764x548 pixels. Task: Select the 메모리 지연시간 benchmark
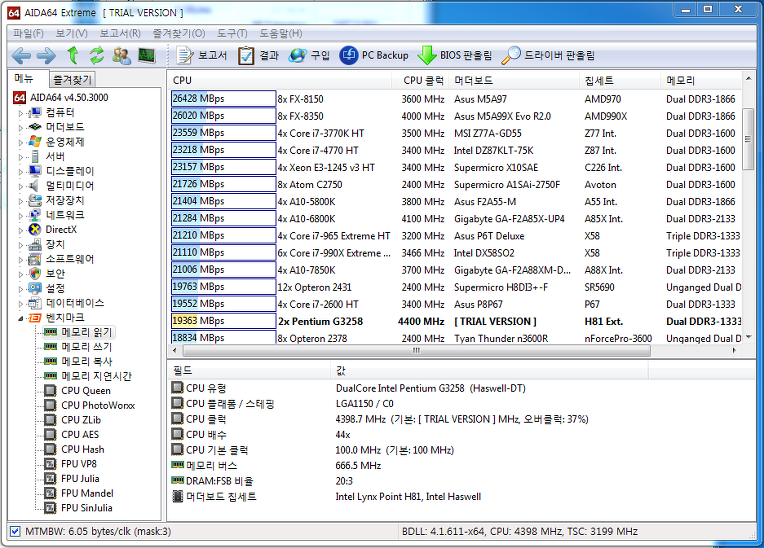[96, 376]
